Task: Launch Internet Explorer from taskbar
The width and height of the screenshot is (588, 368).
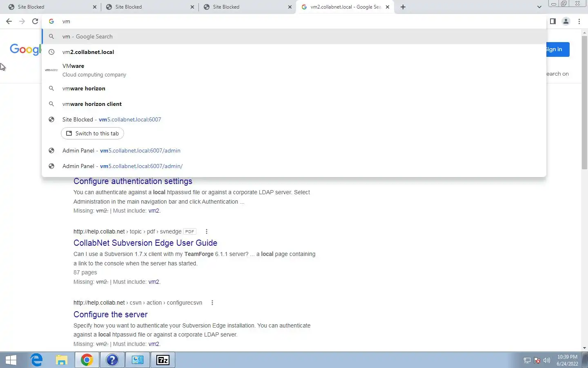Action: pos(37,360)
